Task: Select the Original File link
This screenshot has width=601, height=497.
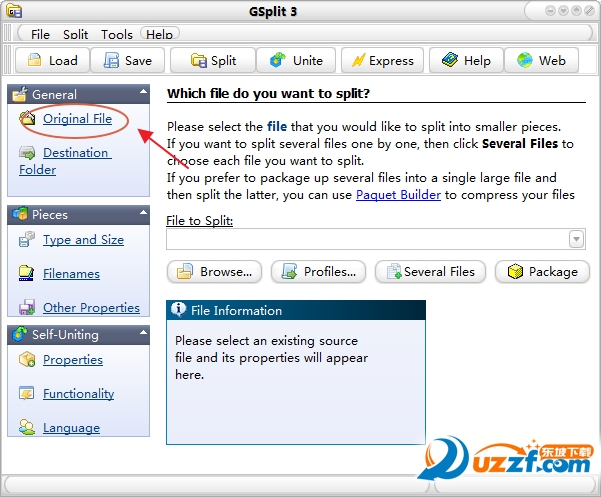Action: click(77, 119)
